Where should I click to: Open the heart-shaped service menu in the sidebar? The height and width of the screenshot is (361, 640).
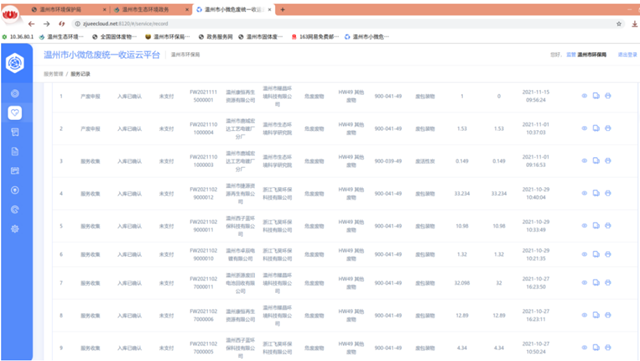coord(15,113)
